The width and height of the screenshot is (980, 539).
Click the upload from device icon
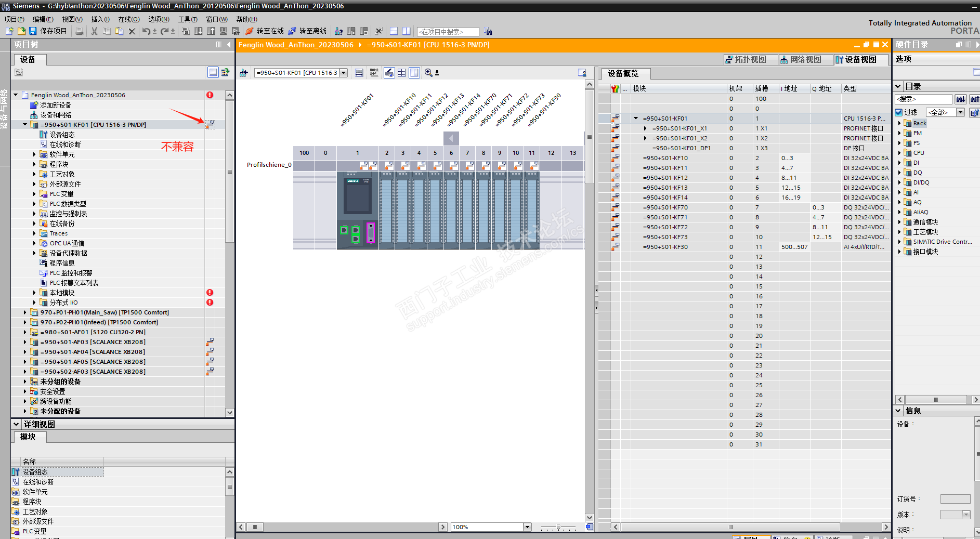tap(211, 31)
